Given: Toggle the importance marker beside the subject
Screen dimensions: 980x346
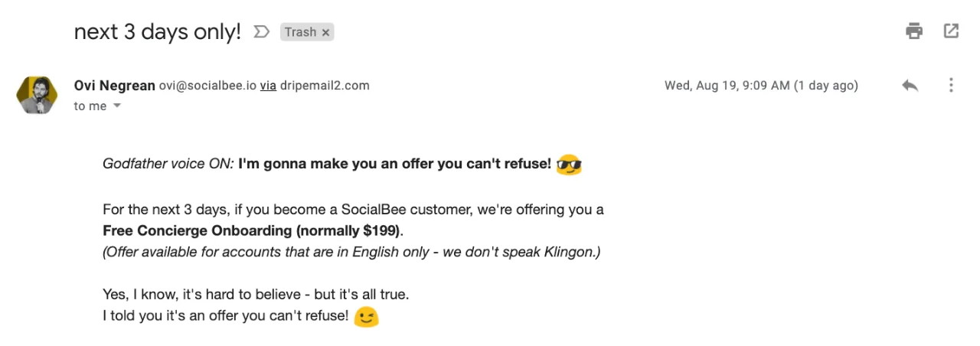Looking at the screenshot, I should [261, 32].
